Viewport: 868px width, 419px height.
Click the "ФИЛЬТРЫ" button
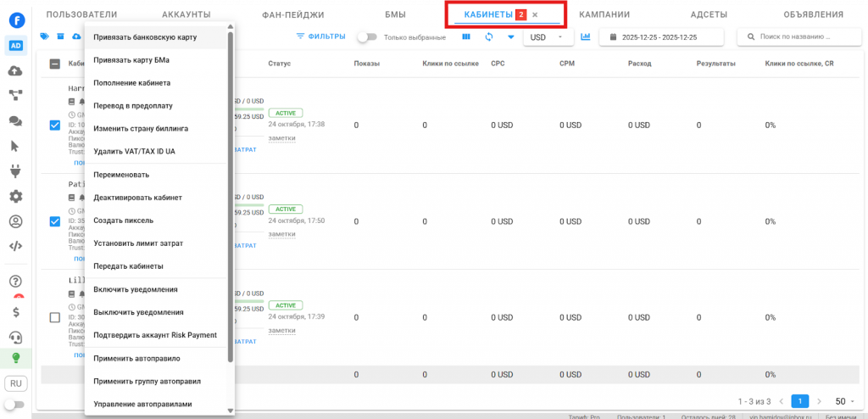click(320, 37)
